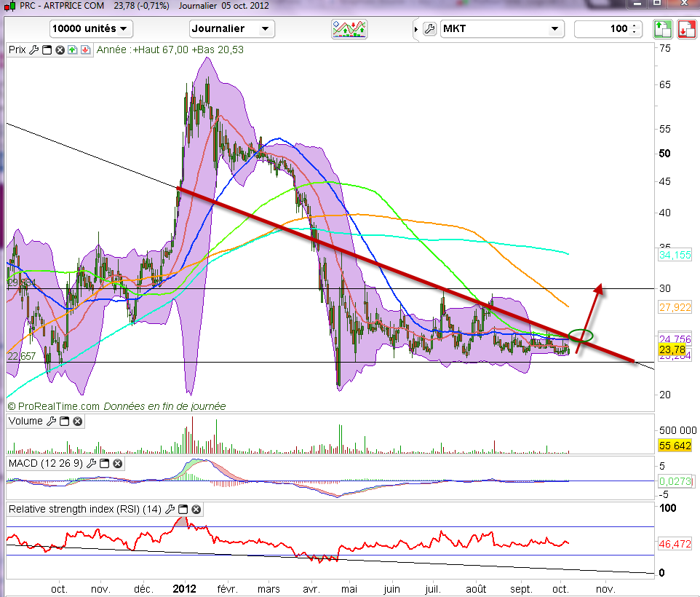Click the quantity field showing 100

[x=604, y=29]
